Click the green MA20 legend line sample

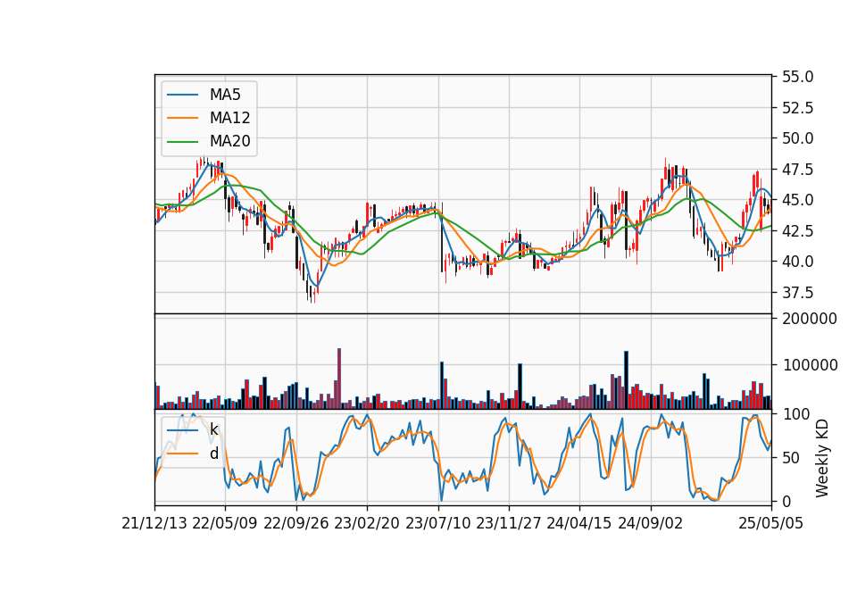click(x=182, y=142)
